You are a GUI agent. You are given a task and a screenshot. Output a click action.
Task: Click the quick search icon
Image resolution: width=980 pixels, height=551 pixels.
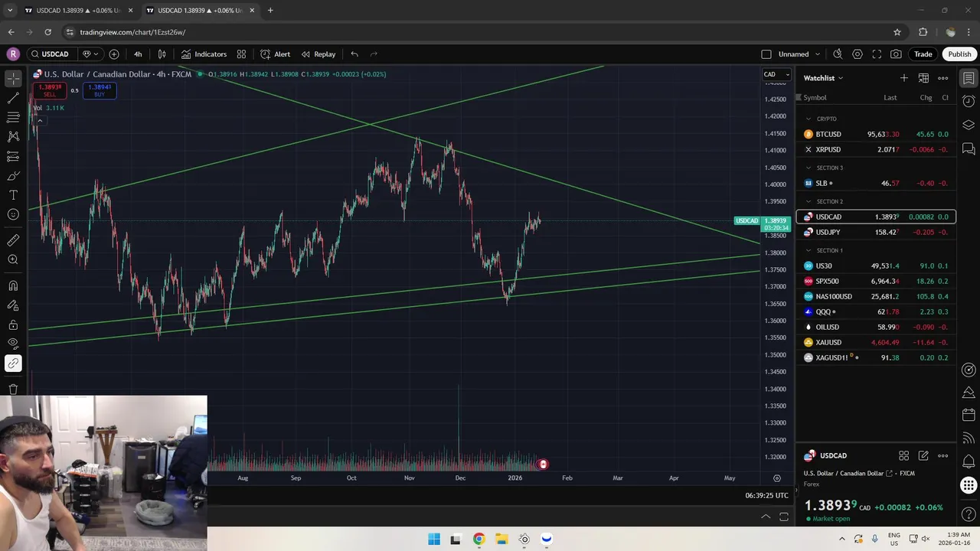[x=838, y=54]
